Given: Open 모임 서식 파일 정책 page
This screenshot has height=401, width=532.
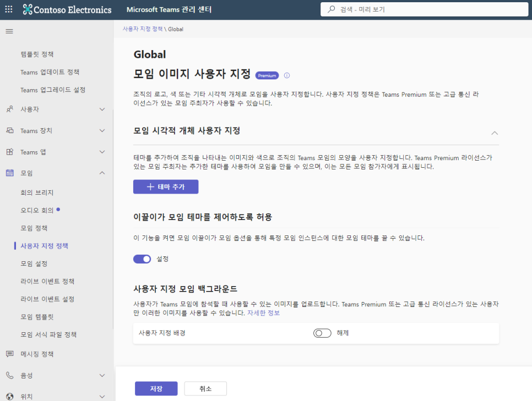Looking at the screenshot, I should click(48, 334).
